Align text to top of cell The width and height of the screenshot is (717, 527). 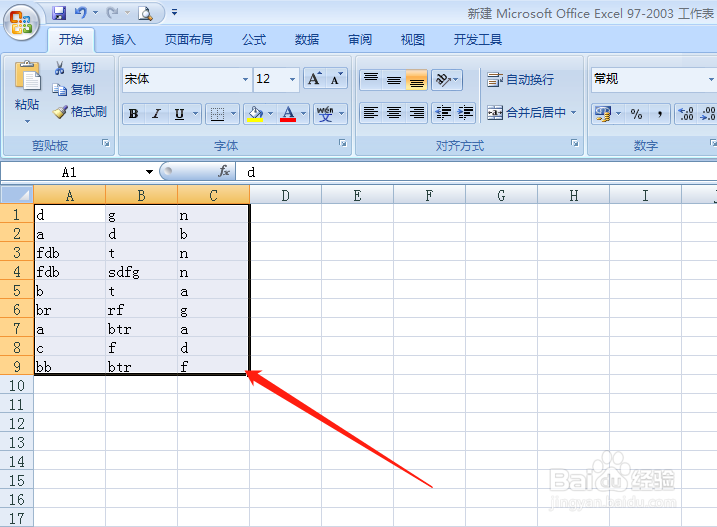(x=371, y=80)
